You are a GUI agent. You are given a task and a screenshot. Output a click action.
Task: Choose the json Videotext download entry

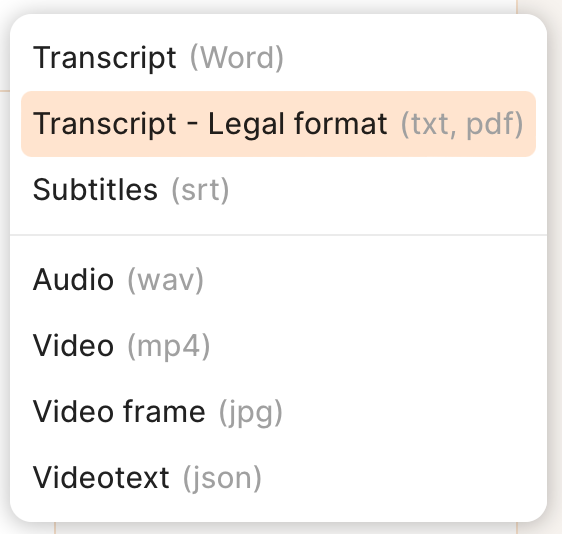[x=278, y=478]
